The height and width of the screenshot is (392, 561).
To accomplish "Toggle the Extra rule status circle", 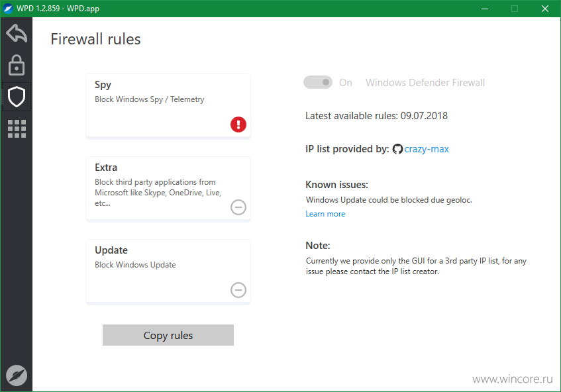I will [238, 207].
